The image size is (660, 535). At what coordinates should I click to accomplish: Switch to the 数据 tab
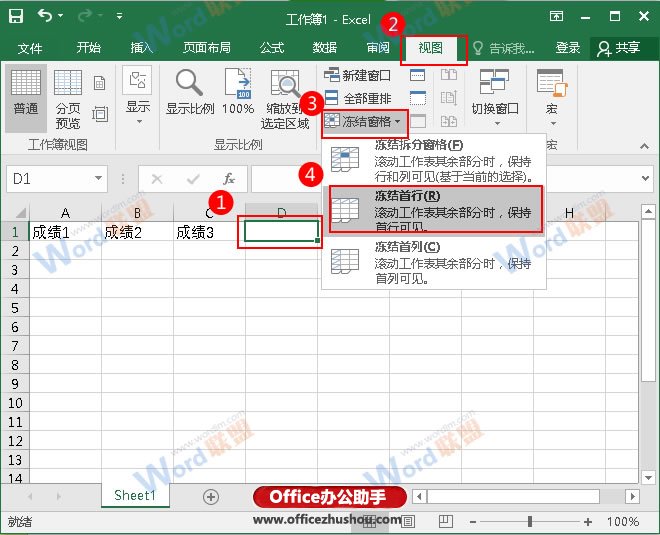325,48
